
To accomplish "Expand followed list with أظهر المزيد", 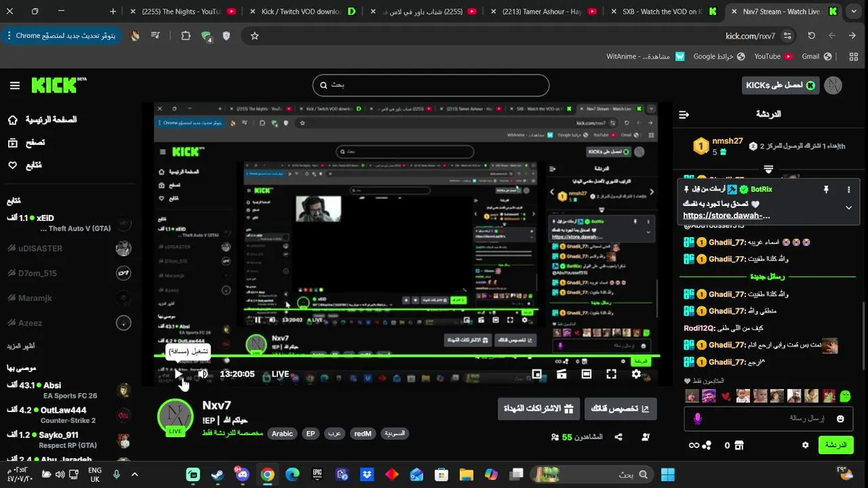I will (21, 346).
